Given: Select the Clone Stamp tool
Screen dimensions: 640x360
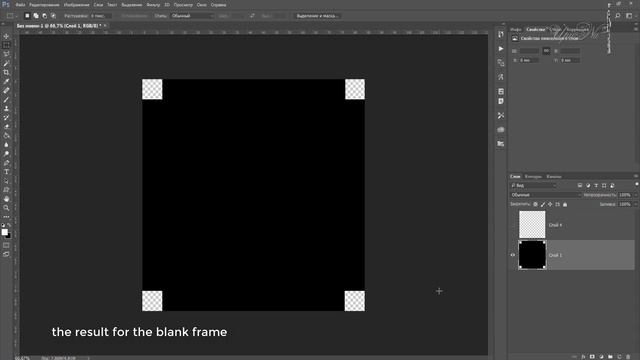Looking at the screenshot, I should pyautogui.click(x=6, y=109).
